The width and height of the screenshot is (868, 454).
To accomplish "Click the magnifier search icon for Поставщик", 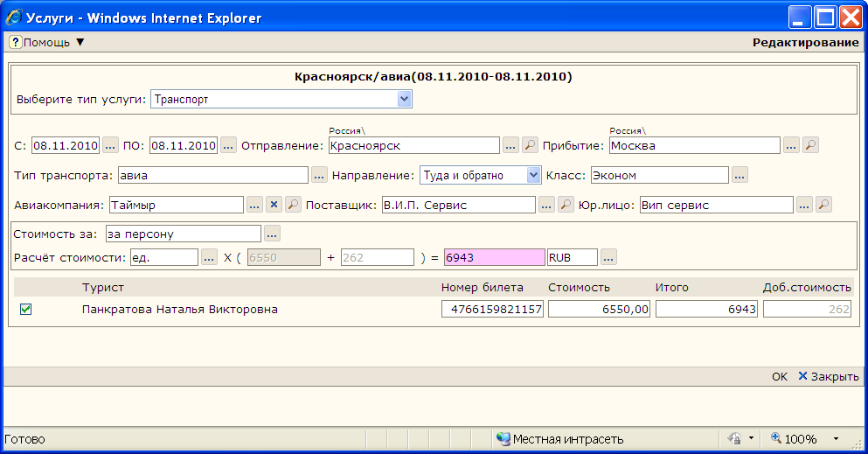I will 566,205.
